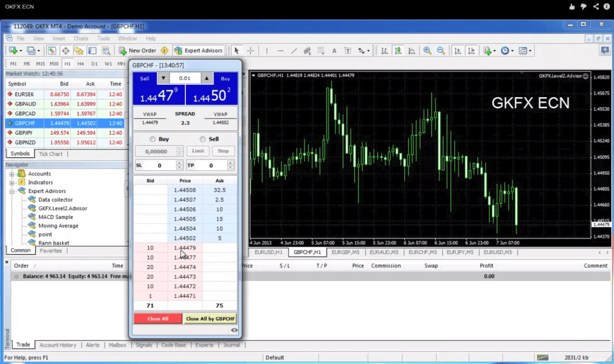Image resolution: width=614 pixels, height=364 pixels.
Task: Click the 0.01 volume input field
Action: (x=185, y=78)
